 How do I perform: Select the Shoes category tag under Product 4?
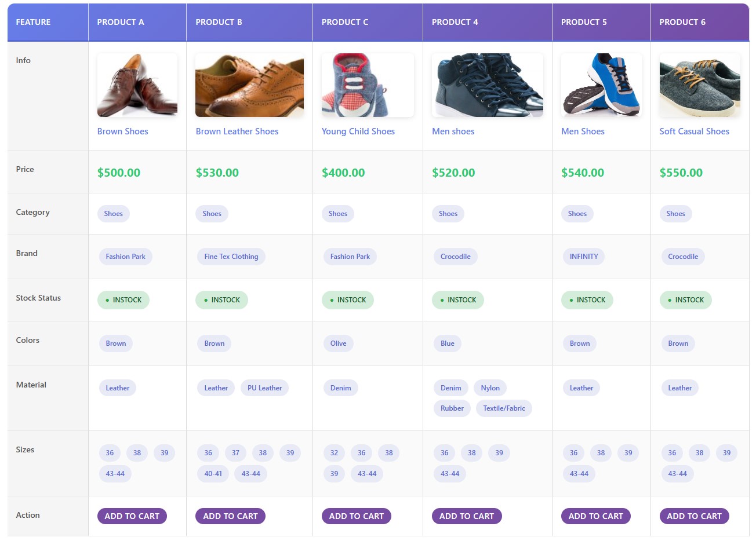(x=448, y=214)
